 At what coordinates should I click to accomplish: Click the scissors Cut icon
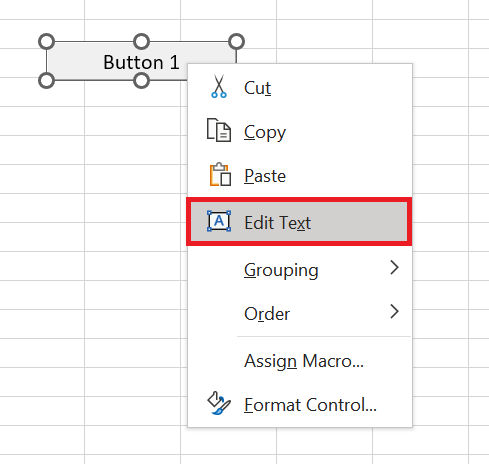(x=219, y=86)
